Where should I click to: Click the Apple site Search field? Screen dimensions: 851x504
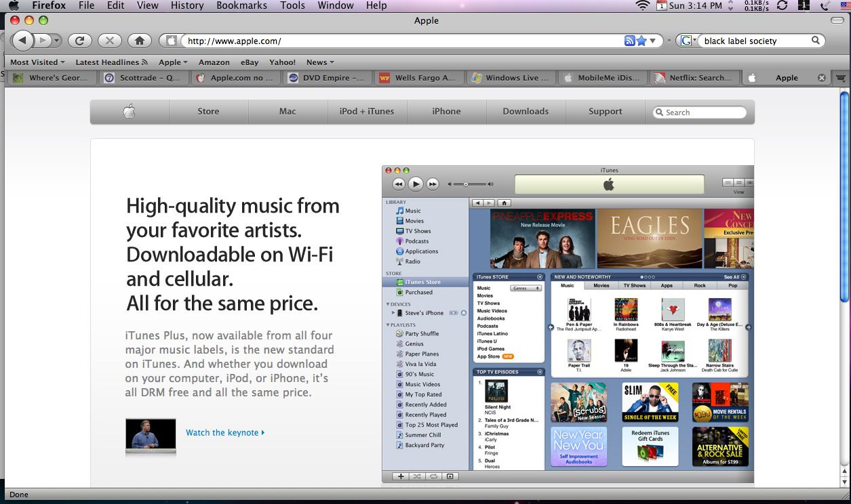(700, 112)
